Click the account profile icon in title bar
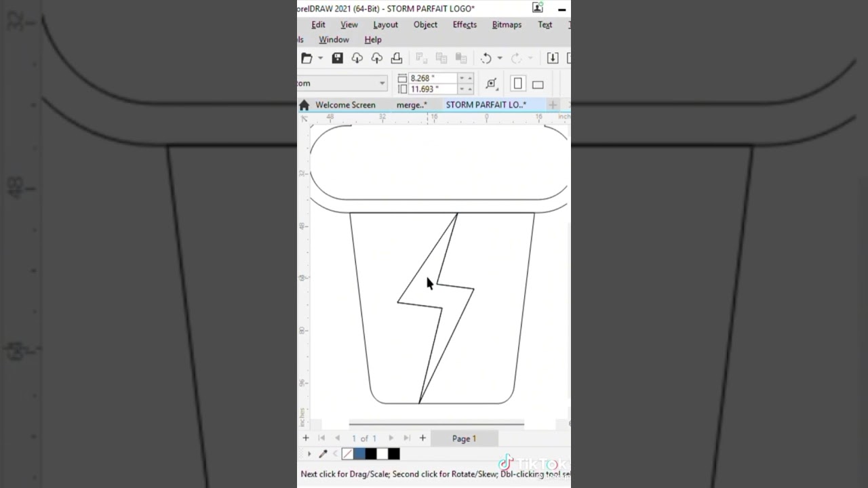 point(538,7)
